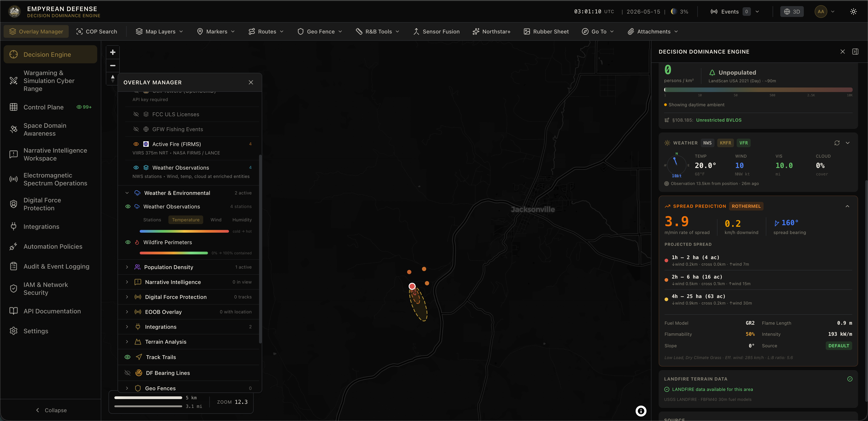Open Northstar+ tool
The image size is (868, 421).
[491, 31]
